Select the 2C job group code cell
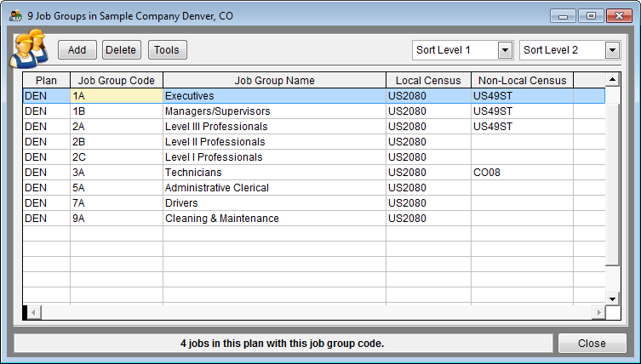The image size is (641, 364). click(117, 157)
